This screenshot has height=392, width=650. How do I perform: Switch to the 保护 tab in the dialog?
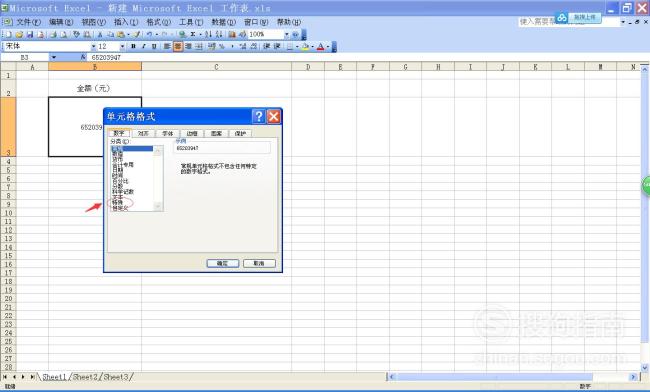[240, 133]
